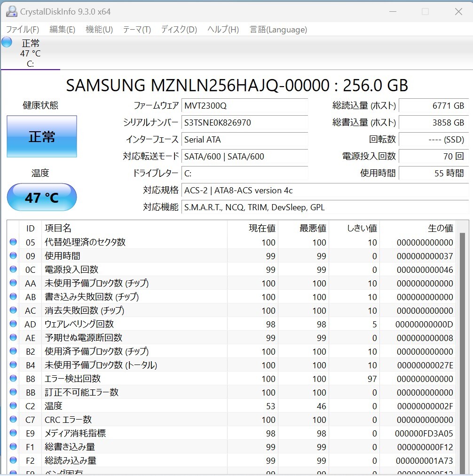
Task: Click the standard field ACS-2 | ATA8-ACS version 4c
Action: click(x=325, y=190)
